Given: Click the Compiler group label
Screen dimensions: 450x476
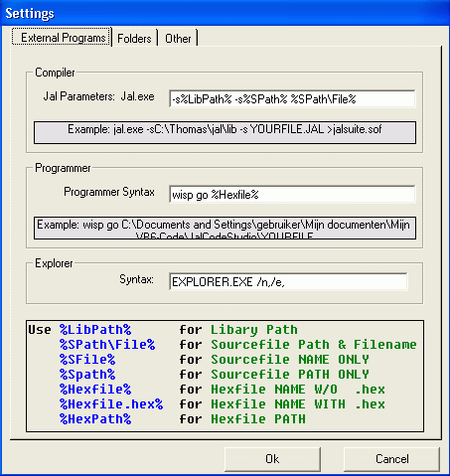Looking at the screenshot, I should click(55, 73).
